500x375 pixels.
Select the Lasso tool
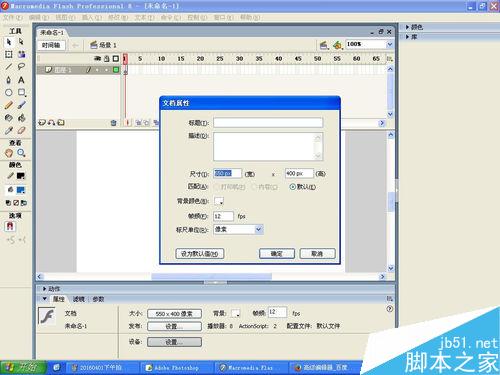(x=21, y=67)
